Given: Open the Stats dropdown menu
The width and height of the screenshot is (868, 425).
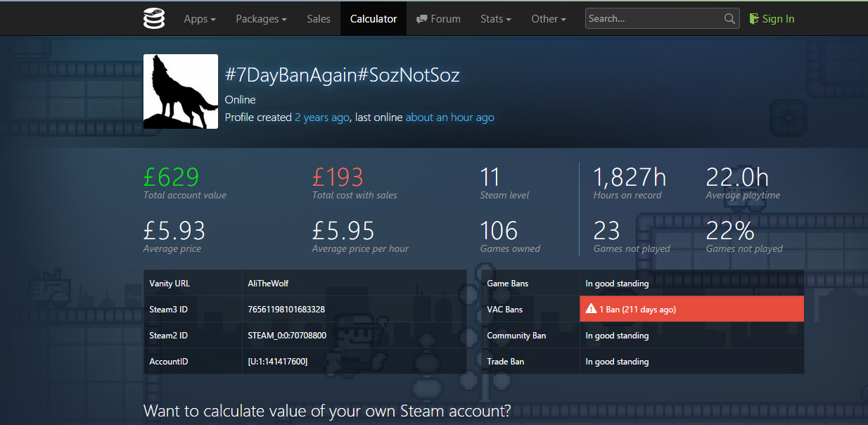Looking at the screenshot, I should tap(496, 19).
